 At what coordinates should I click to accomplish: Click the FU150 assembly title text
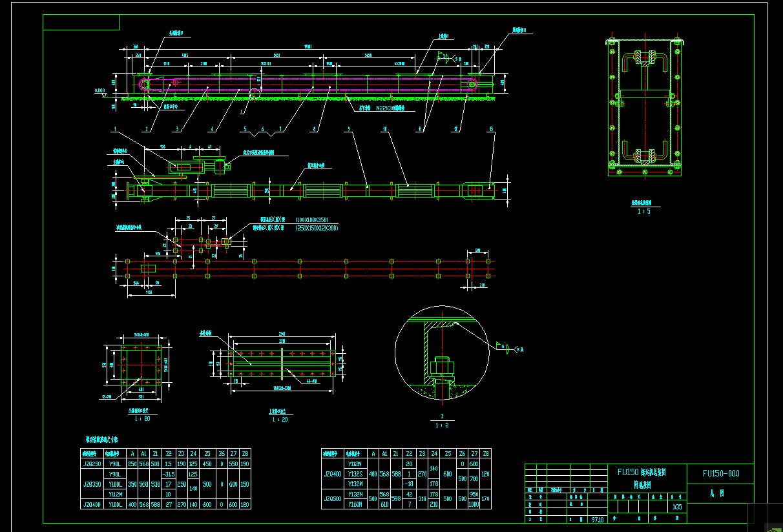[x=643, y=471]
